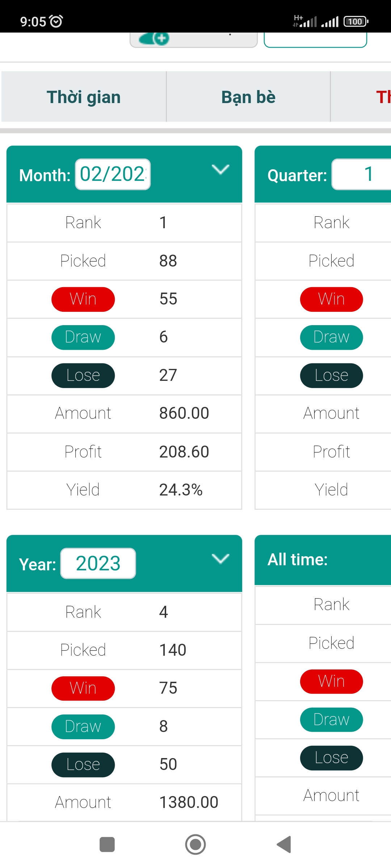Tap the Android back navigation arrow
The width and height of the screenshot is (391, 868).
284,844
